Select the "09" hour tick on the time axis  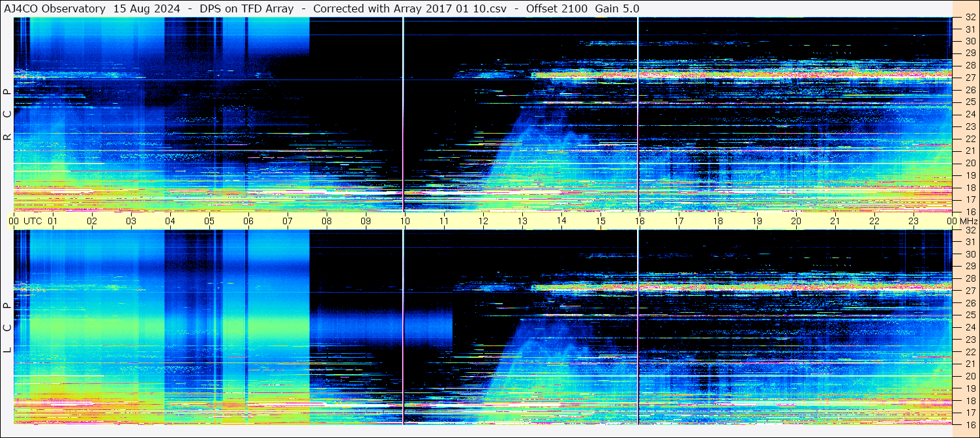366,221
